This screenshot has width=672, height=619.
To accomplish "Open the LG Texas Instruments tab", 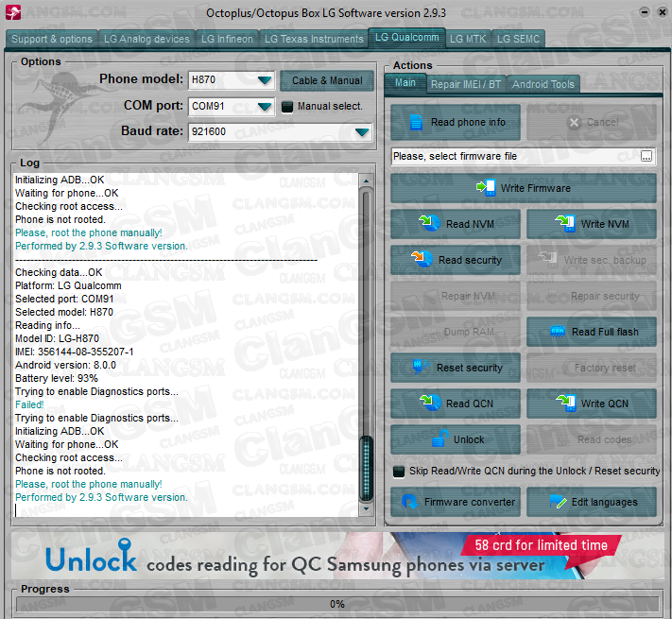I will [314, 39].
